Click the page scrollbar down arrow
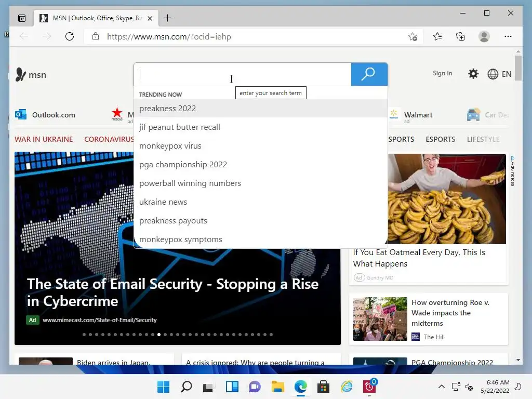This screenshot has height=399, width=532. (x=518, y=360)
